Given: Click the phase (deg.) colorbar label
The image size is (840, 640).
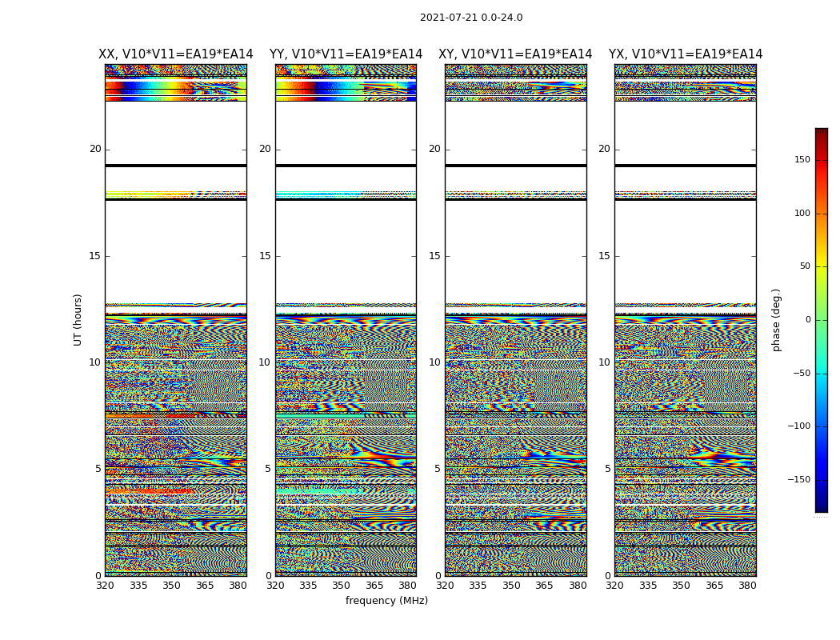Looking at the screenshot, I should click(776, 320).
